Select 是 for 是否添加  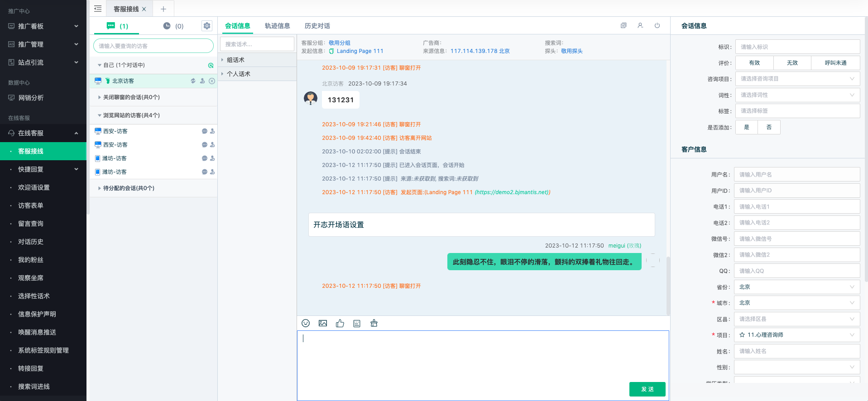747,127
